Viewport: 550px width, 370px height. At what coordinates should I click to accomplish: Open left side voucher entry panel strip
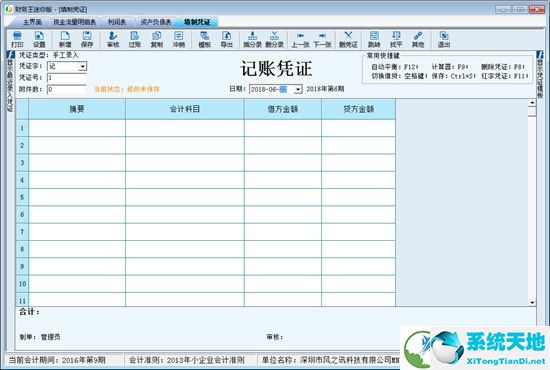click(x=10, y=82)
